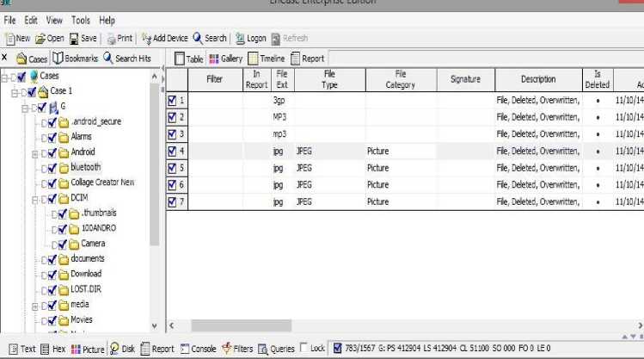Collapse the Case 1 node
644x359 pixels.
(x=15, y=93)
